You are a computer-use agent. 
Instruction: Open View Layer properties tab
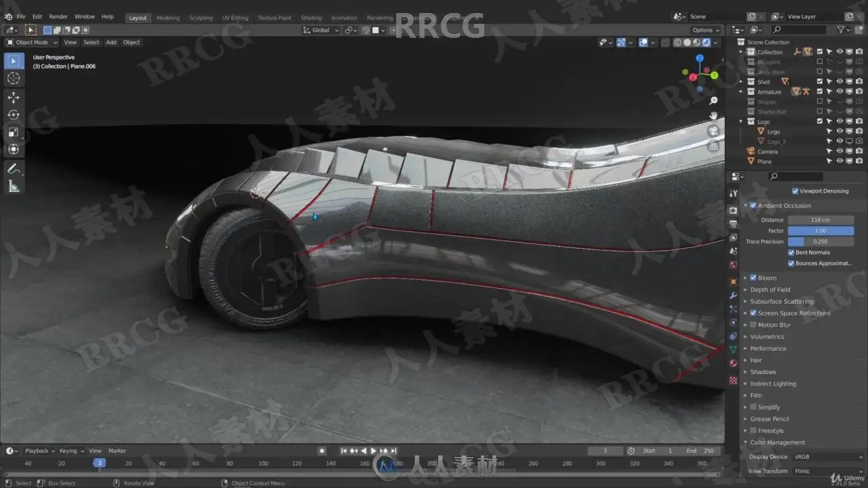point(733,238)
